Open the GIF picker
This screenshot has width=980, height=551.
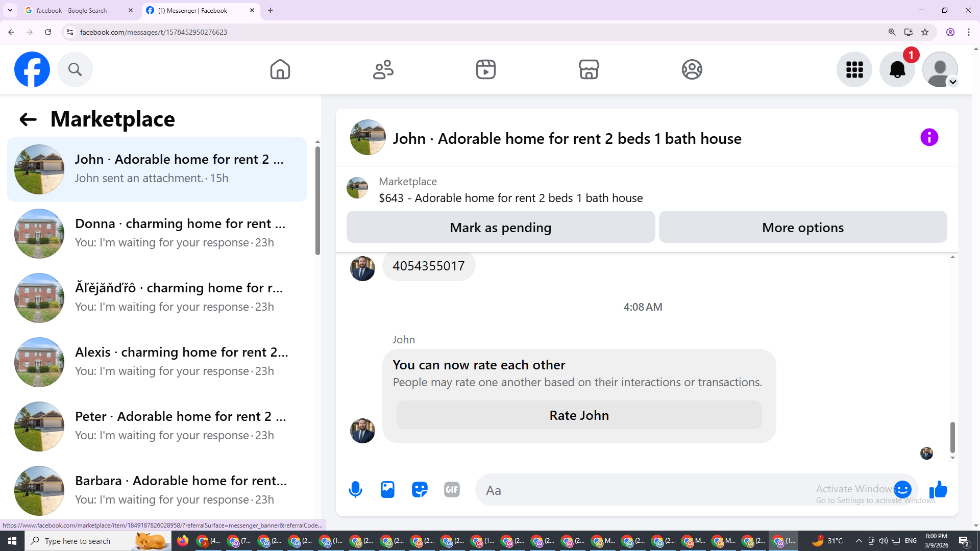pos(452,490)
